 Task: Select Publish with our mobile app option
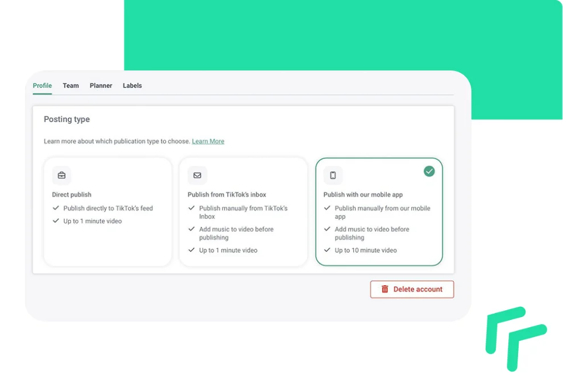pyautogui.click(x=379, y=211)
